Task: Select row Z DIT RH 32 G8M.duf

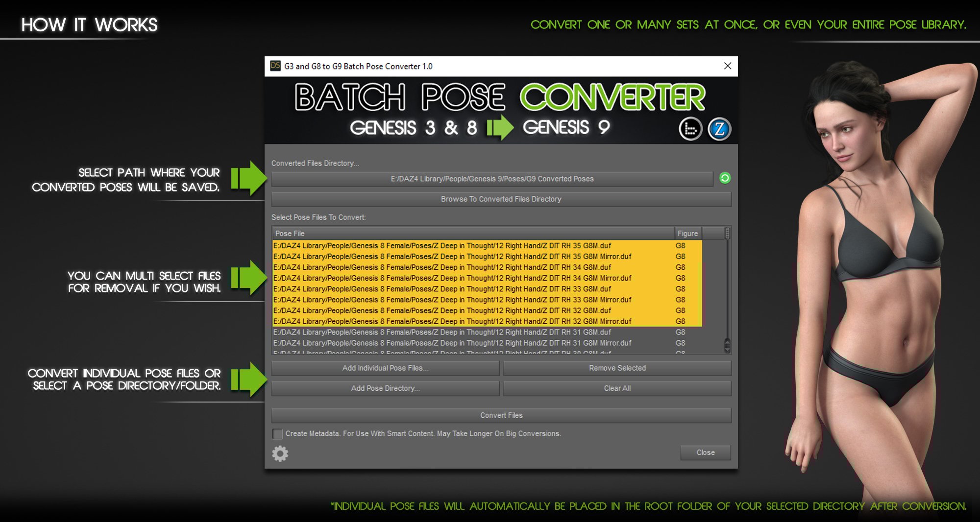Action: click(487, 310)
